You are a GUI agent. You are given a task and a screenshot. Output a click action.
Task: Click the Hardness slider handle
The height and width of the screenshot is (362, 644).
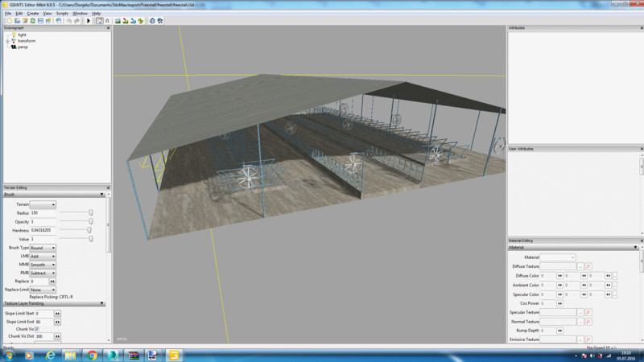(x=91, y=230)
